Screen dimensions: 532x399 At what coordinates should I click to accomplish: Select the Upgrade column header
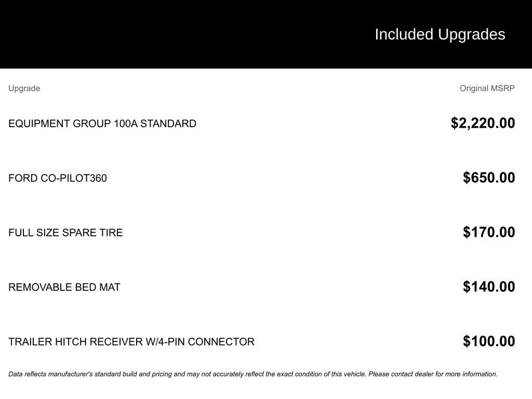[24, 88]
